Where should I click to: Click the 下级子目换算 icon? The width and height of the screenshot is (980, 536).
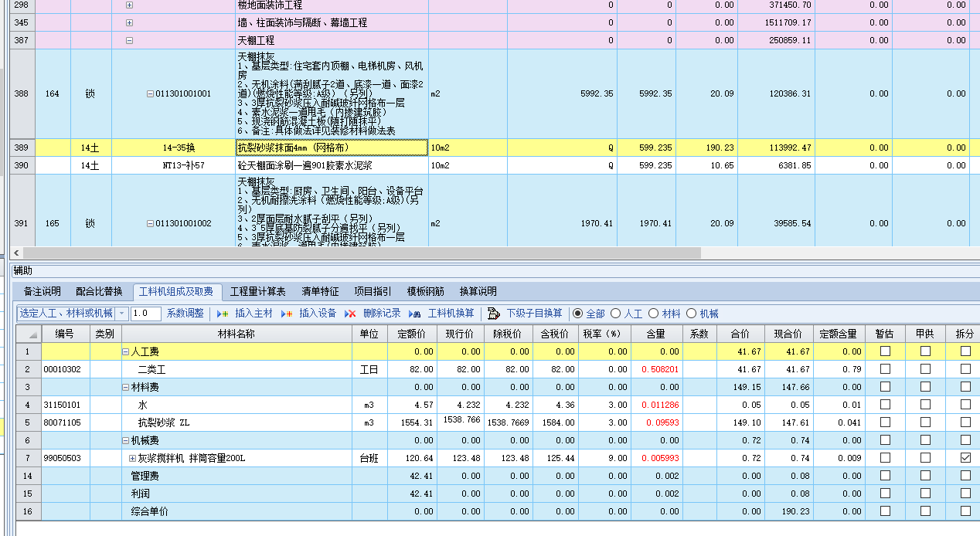pyautogui.click(x=494, y=314)
